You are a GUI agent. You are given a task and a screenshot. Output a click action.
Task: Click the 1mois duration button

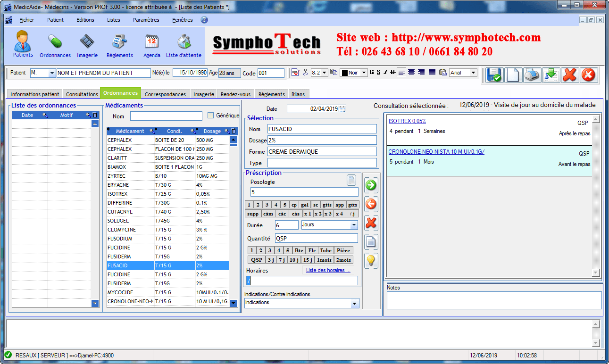tap(324, 260)
